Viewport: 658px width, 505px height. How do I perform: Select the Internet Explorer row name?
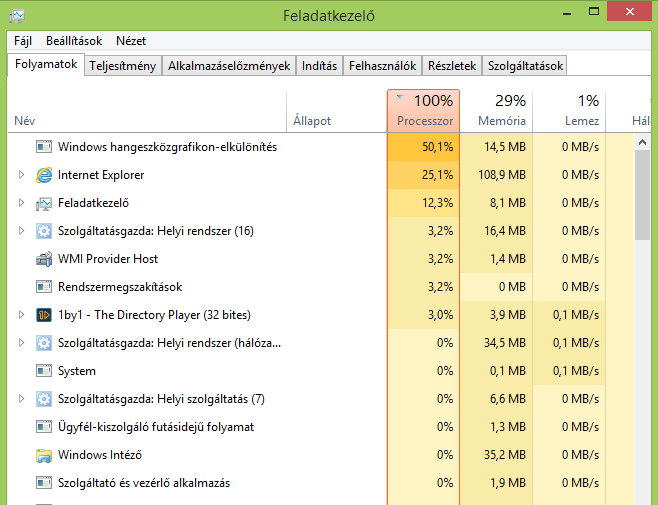click(x=101, y=175)
